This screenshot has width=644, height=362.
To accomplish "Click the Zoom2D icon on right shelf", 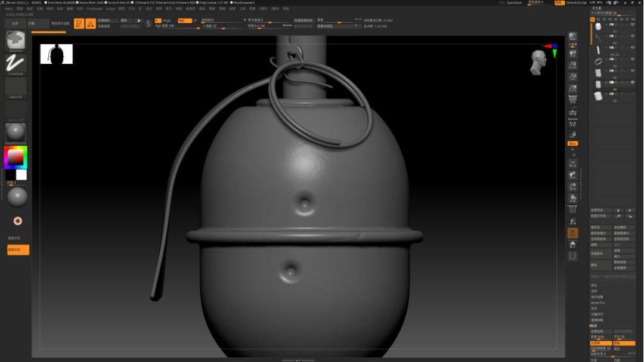I will [572, 65].
